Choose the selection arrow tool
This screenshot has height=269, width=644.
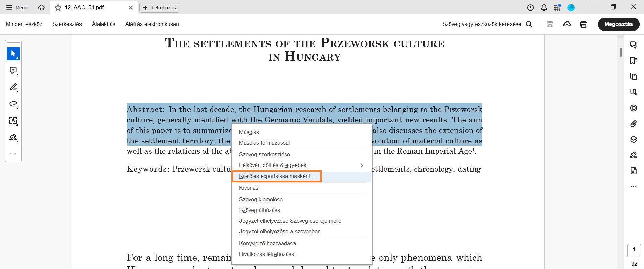click(13, 54)
